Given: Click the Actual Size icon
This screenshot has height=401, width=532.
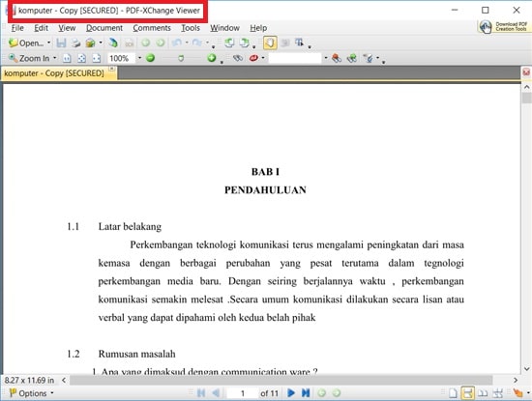Looking at the screenshot, I should (67, 58).
